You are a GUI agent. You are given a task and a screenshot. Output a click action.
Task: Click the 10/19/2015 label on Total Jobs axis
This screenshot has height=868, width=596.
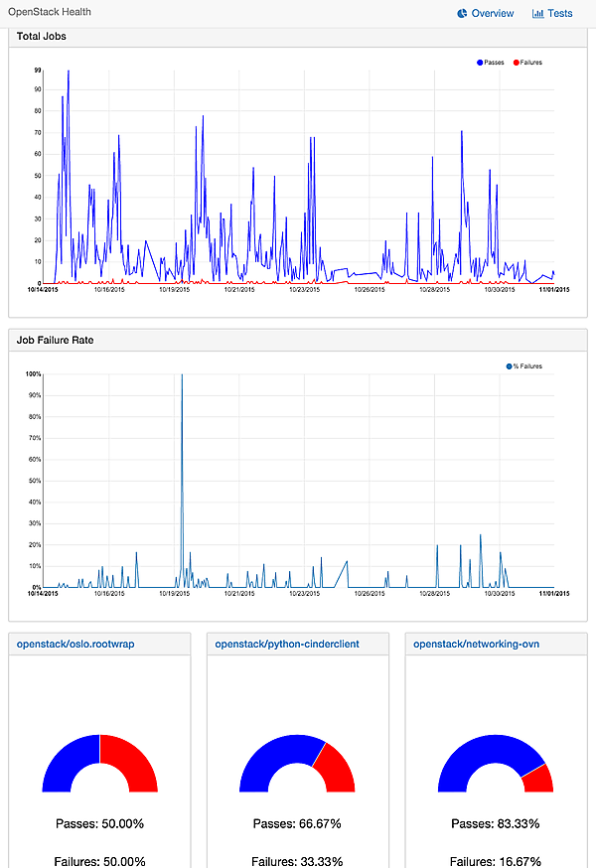pyautogui.click(x=175, y=290)
